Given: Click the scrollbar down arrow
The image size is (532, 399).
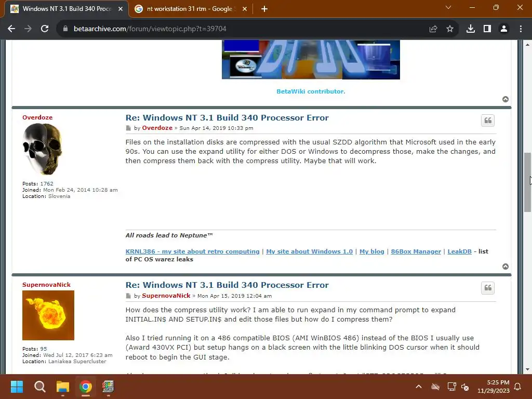Looking at the screenshot, I should point(527,369).
